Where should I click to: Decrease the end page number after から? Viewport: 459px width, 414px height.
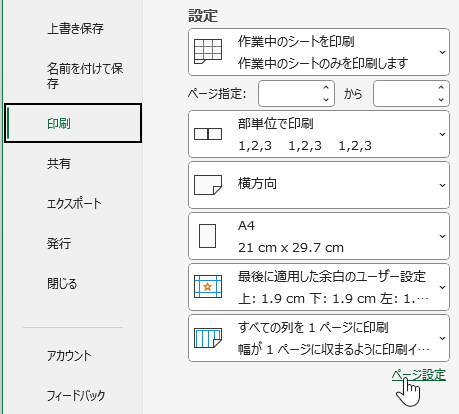[x=441, y=100]
